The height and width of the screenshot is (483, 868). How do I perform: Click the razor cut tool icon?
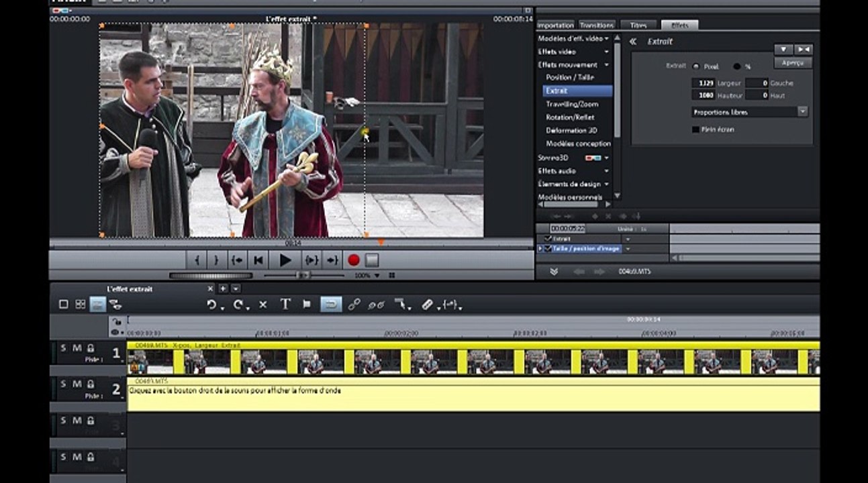tap(428, 305)
